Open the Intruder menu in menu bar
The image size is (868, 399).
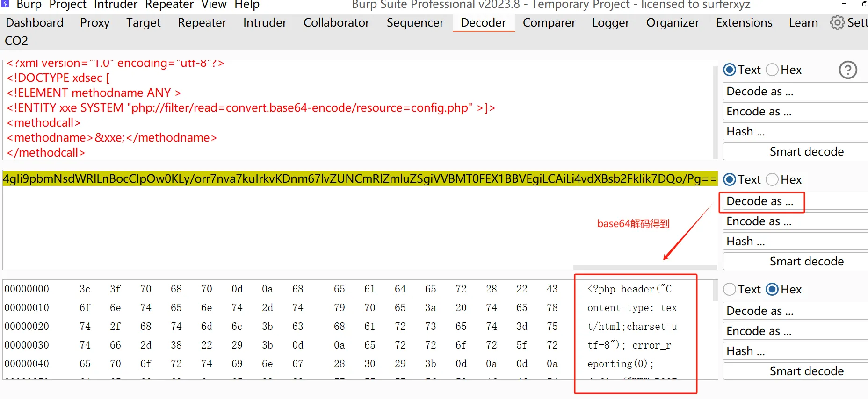tap(116, 5)
